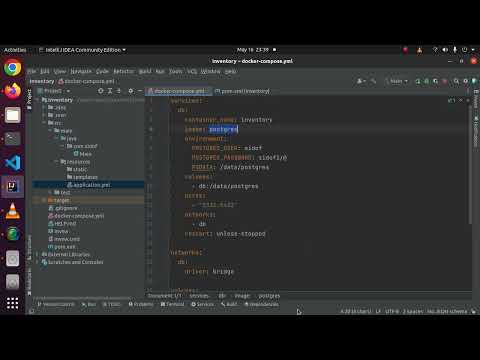Expand the test folder node
The image size is (480, 360).
point(50,193)
